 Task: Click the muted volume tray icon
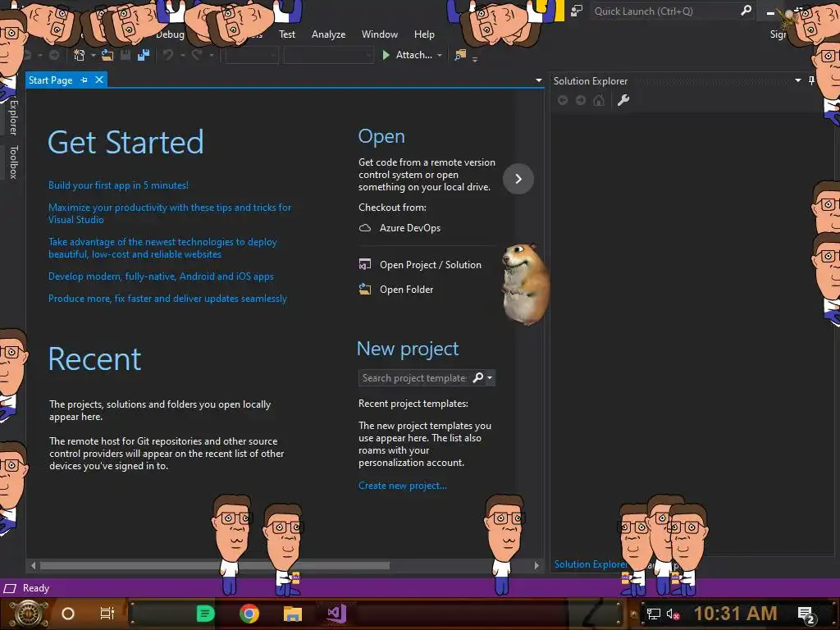[673, 614]
